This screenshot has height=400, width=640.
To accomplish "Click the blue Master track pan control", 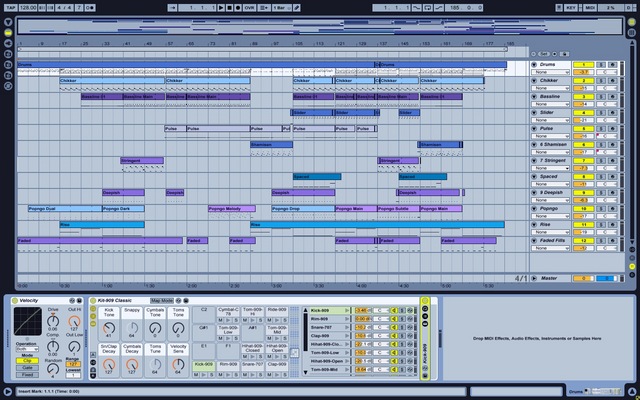I will click(x=607, y=278).
